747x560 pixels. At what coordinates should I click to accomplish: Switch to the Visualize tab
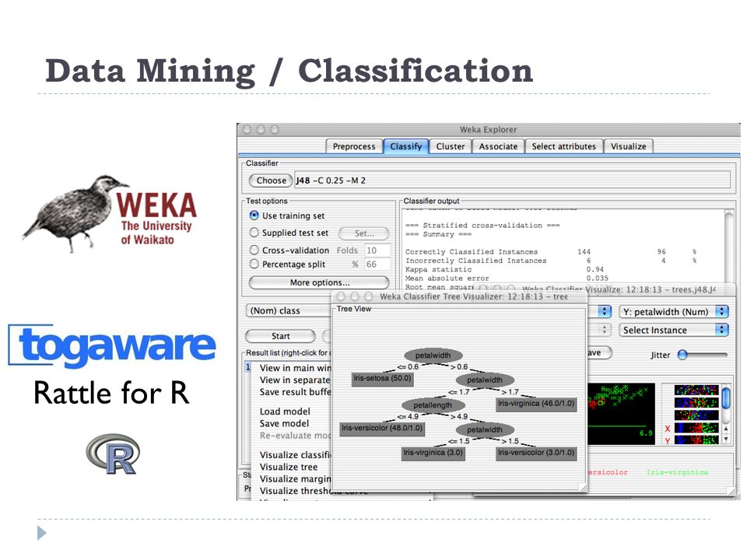[629, 146]
